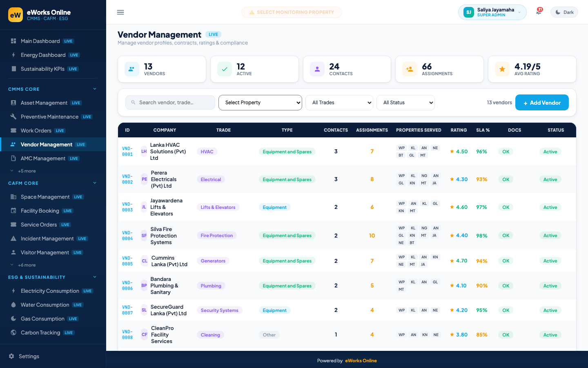Image resolution: width=588 pixels, height=368 pixels.
Task: Click the Work Orders sidebar icon
Action: tap(13, 130)
